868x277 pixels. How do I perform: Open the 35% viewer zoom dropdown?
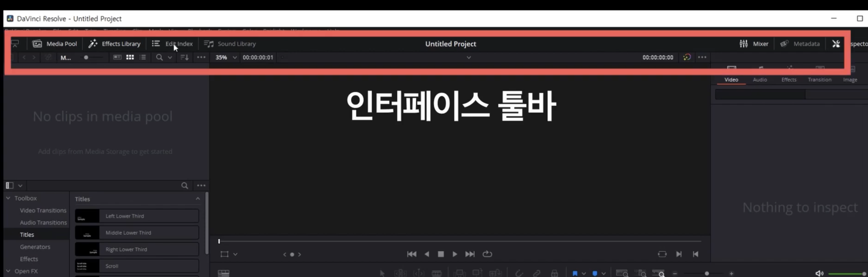tap(226, 57)
